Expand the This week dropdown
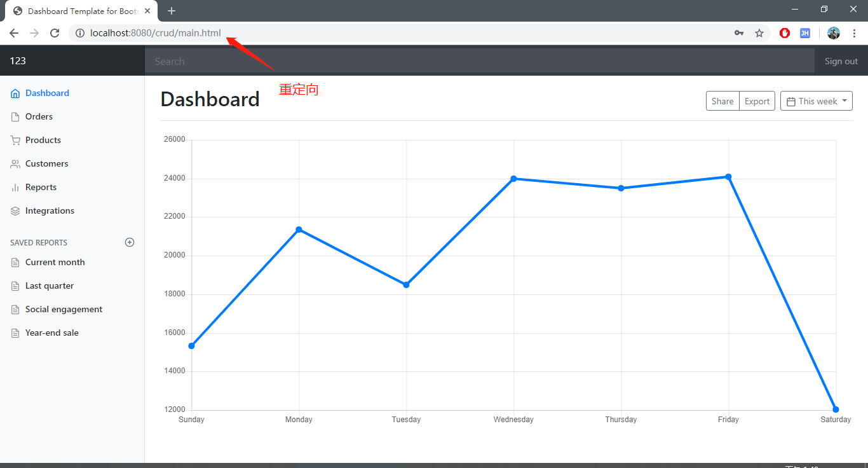Screen dimensions: 868x468 (816, 101)
